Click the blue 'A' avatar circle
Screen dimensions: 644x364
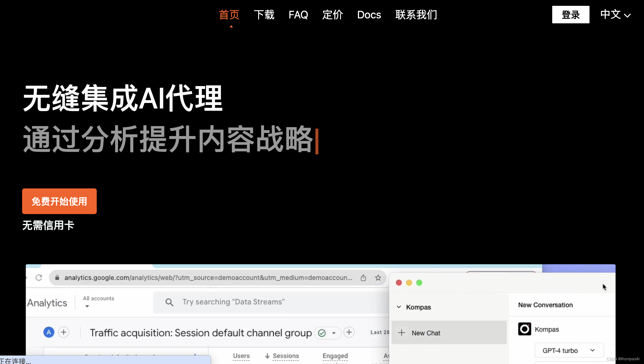pos(49,332)
